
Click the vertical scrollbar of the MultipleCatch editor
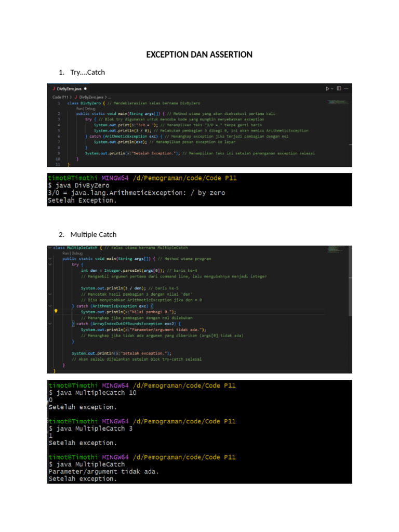(350, 282)
